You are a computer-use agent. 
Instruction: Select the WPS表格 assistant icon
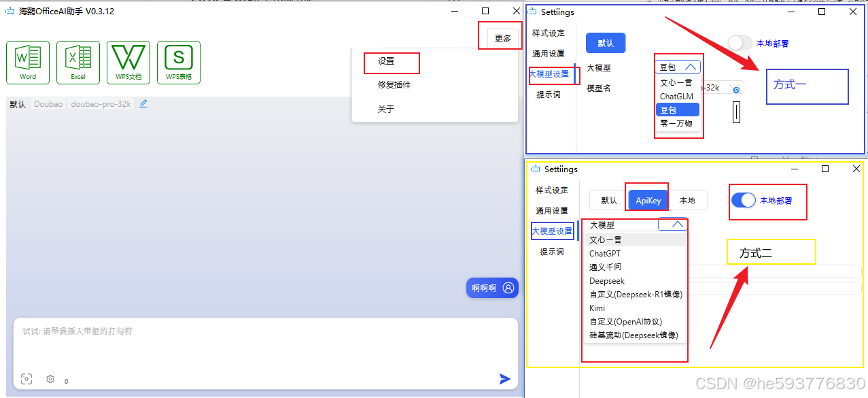coord(178,62)
